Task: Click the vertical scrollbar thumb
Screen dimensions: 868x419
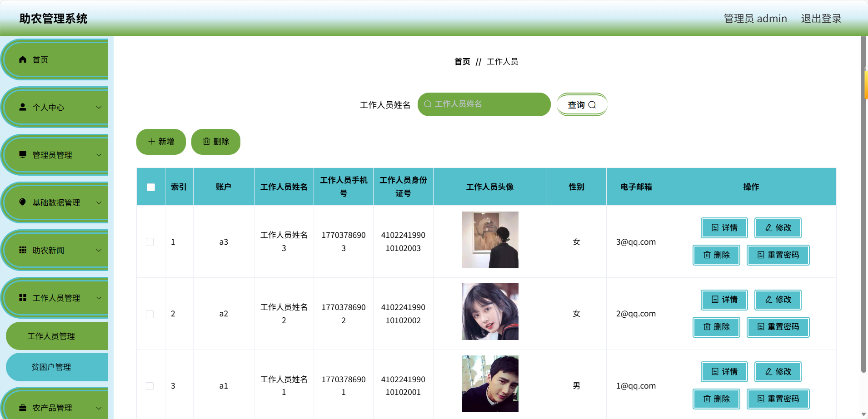Action: [863, 204]
